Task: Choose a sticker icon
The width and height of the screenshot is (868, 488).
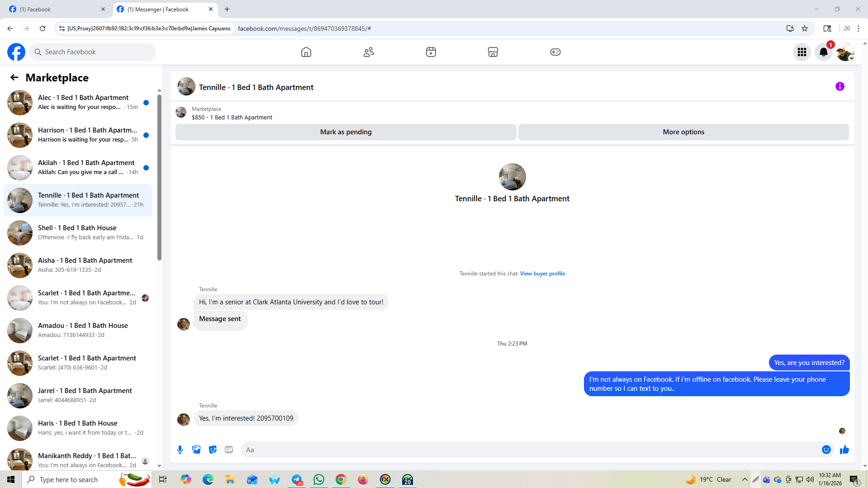Action: click(213, 450)
